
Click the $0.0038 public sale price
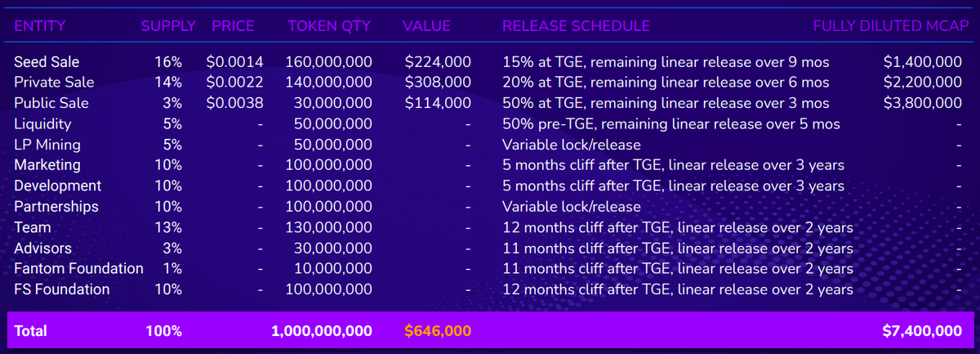coord(230,103)
